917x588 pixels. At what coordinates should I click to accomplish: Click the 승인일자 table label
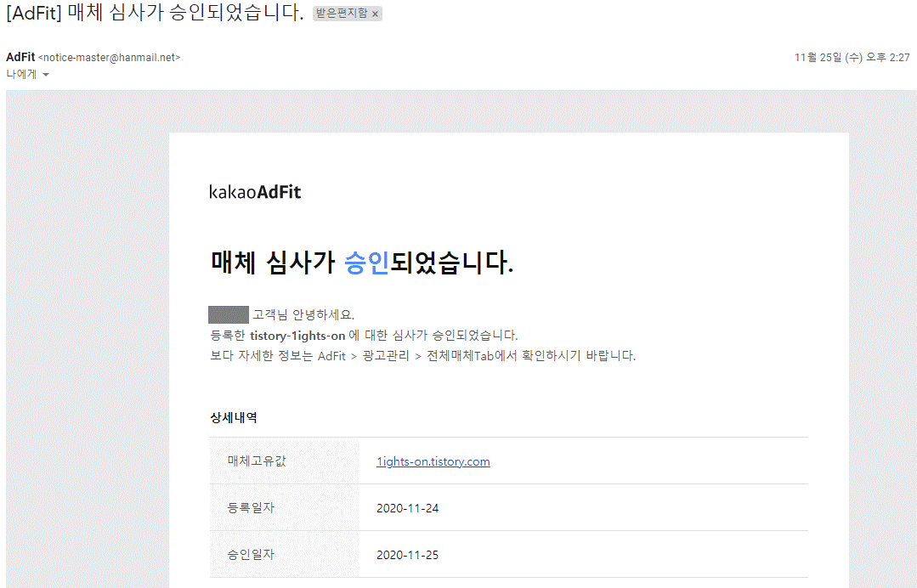(251, 554)
